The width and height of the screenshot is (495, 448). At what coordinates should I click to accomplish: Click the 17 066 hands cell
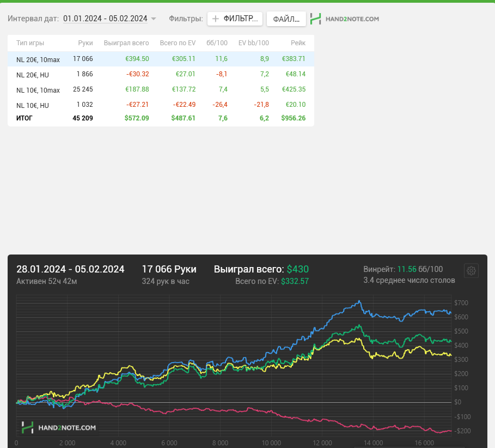83,59
